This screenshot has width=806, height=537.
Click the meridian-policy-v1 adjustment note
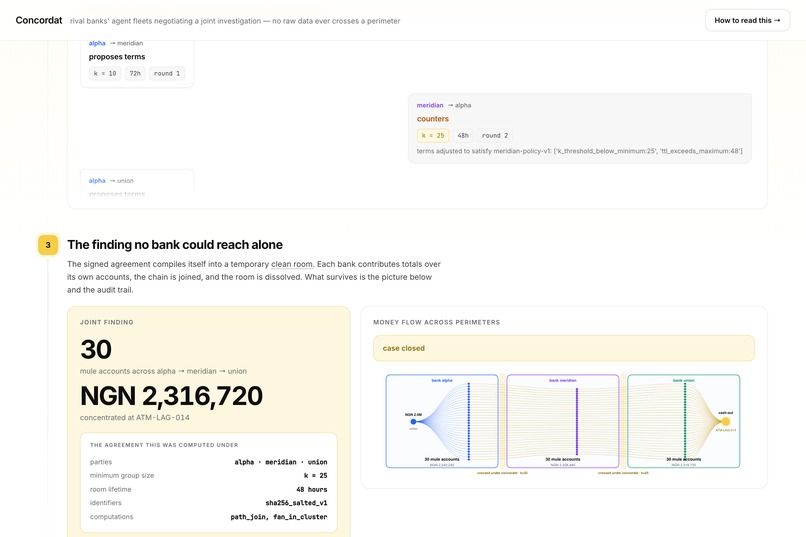tap(579, 151)
